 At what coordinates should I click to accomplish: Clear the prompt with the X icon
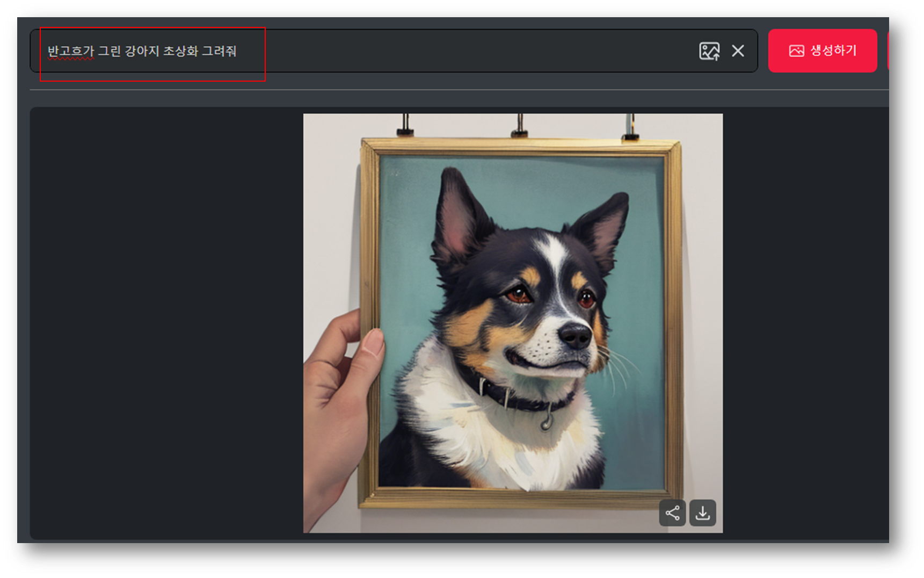pos(738,51)
